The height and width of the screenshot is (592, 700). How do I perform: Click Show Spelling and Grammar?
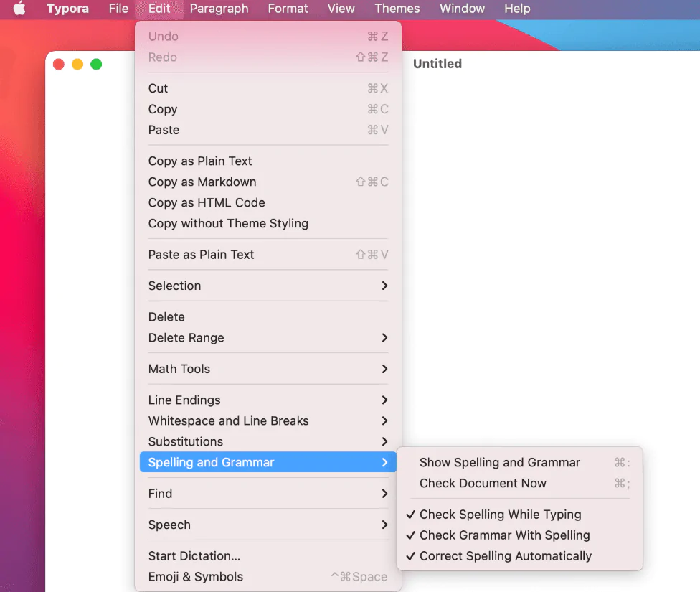pos(500,463)
